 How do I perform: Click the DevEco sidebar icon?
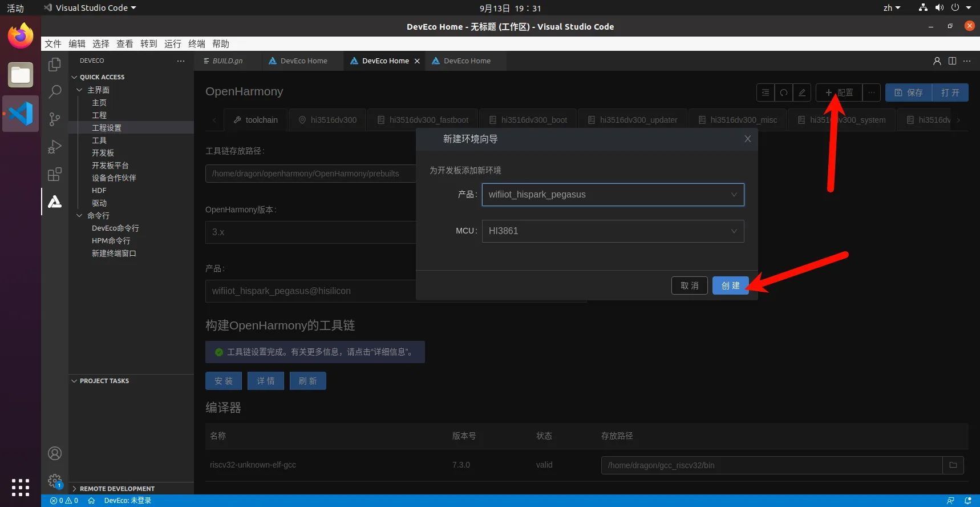[55, 202]
